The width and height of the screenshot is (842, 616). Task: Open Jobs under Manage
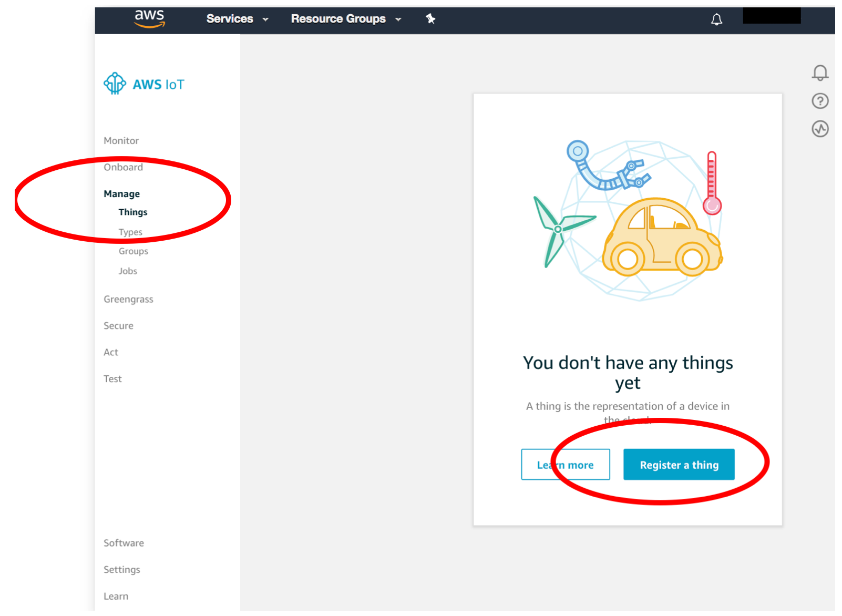point(128,271)
